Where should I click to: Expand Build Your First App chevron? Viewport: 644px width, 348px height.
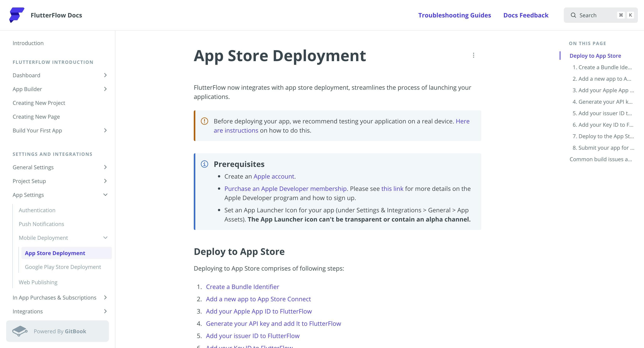(105, 130)
